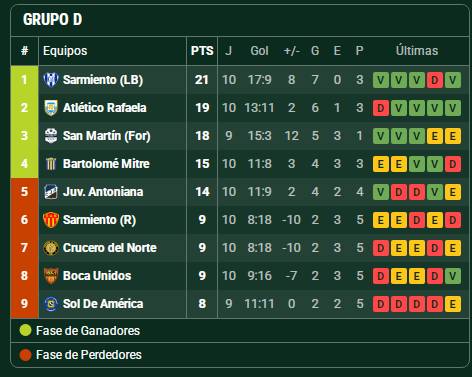Click the orange Fase de Perdedores dot
This screenshot has width=472, height=377.
25,355
